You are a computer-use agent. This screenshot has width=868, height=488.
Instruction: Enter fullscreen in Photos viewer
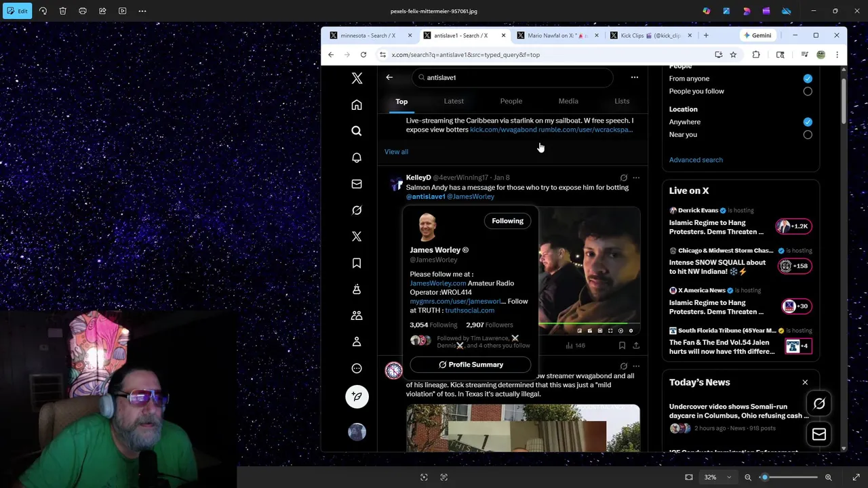pos(856,477)
